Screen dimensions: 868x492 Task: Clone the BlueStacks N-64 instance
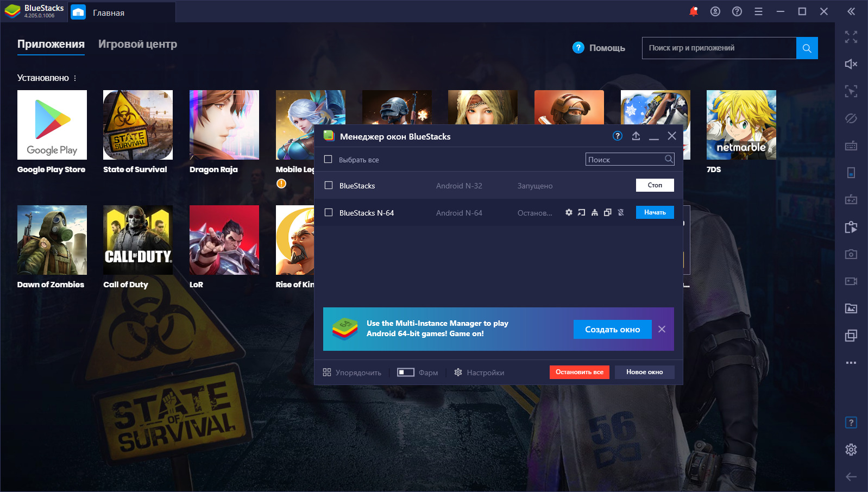pyautogui.click(x=608, y=212)
